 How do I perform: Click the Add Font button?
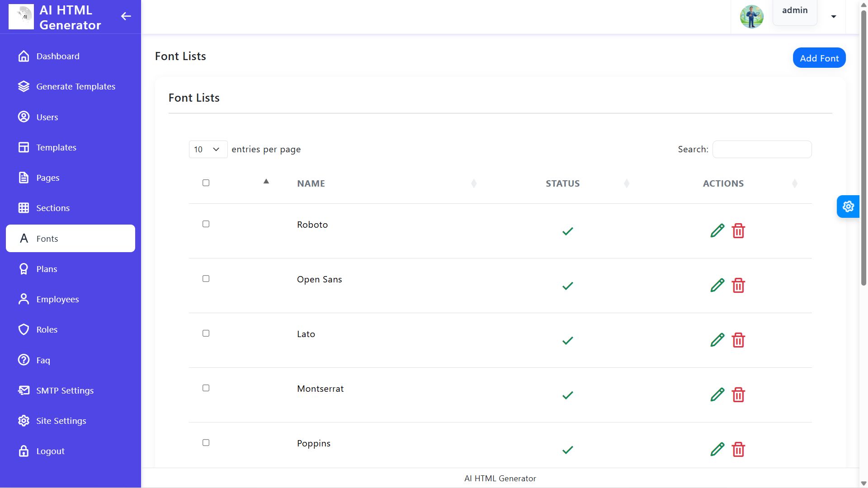click(819, 58)
